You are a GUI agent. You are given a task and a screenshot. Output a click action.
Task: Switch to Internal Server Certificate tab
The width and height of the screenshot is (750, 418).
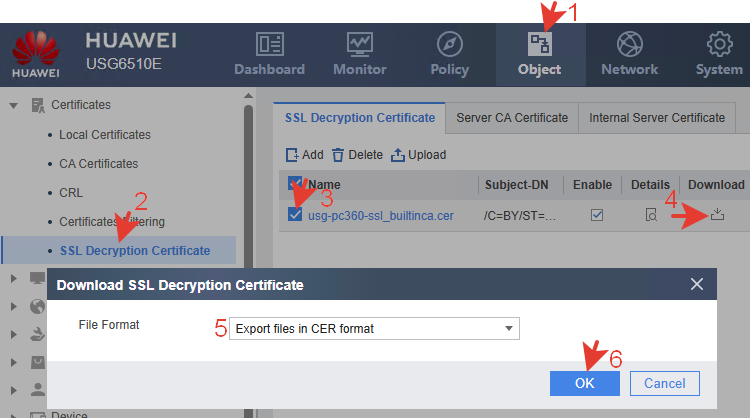point(657,118)
